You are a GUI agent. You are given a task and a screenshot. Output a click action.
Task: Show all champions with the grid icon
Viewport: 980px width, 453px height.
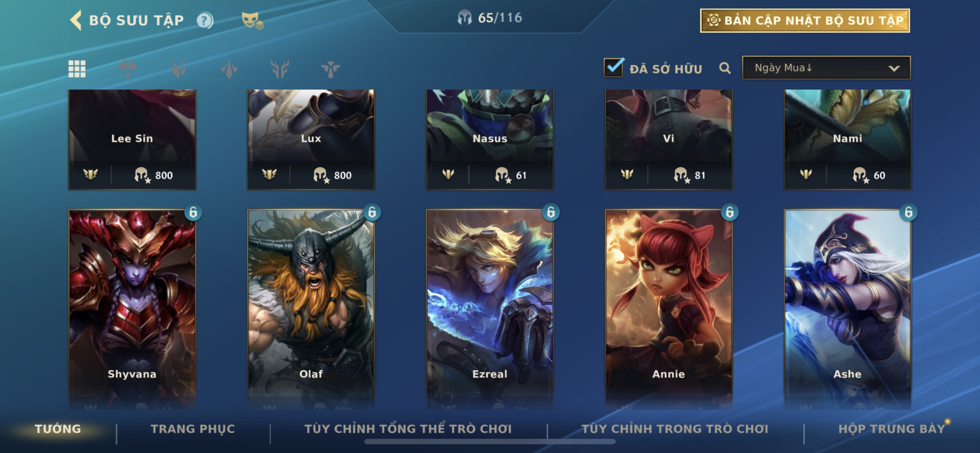[x=77, y=69]
